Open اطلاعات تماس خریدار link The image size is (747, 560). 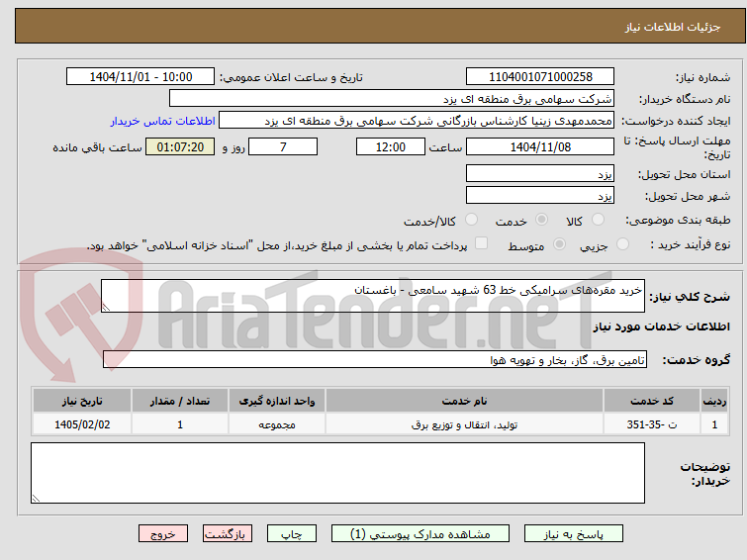163,121
